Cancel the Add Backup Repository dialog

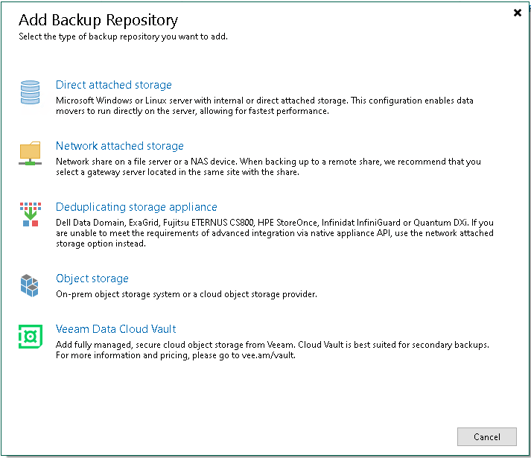point(487,437)
